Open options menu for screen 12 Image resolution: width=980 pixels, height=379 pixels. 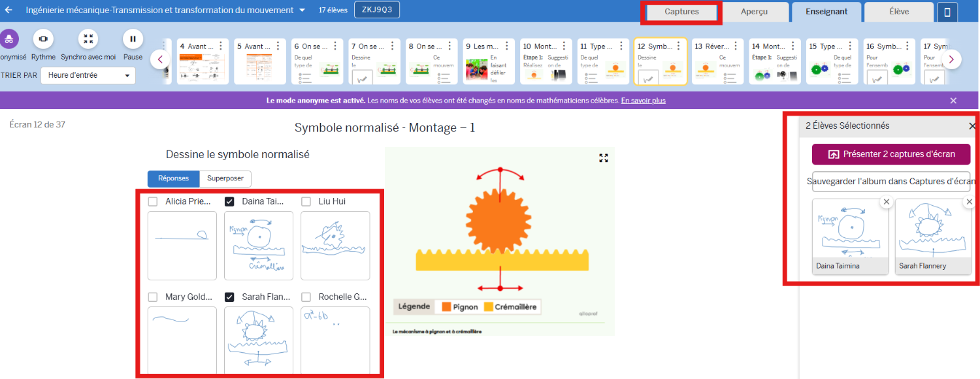[678, 46]
